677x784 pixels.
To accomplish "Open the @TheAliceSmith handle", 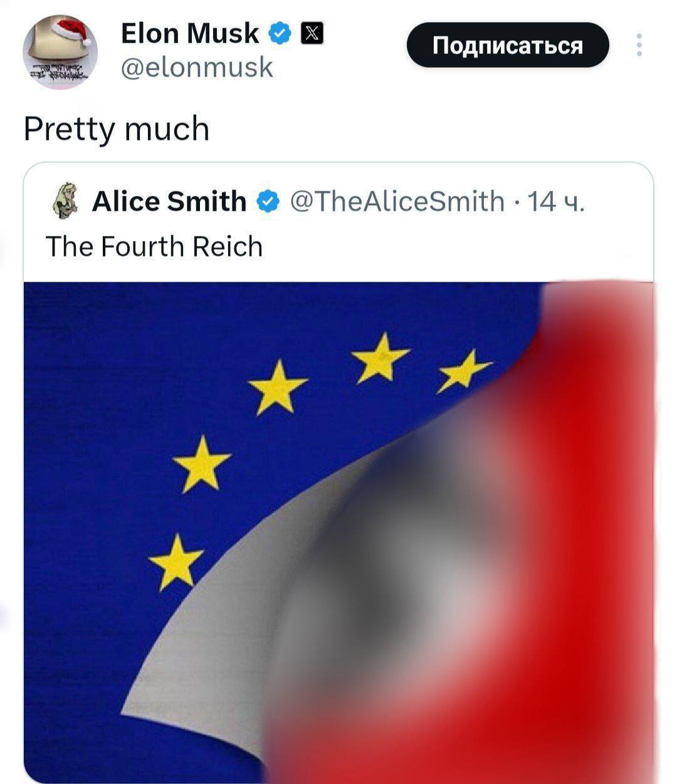I will click(x=397, y=201).
